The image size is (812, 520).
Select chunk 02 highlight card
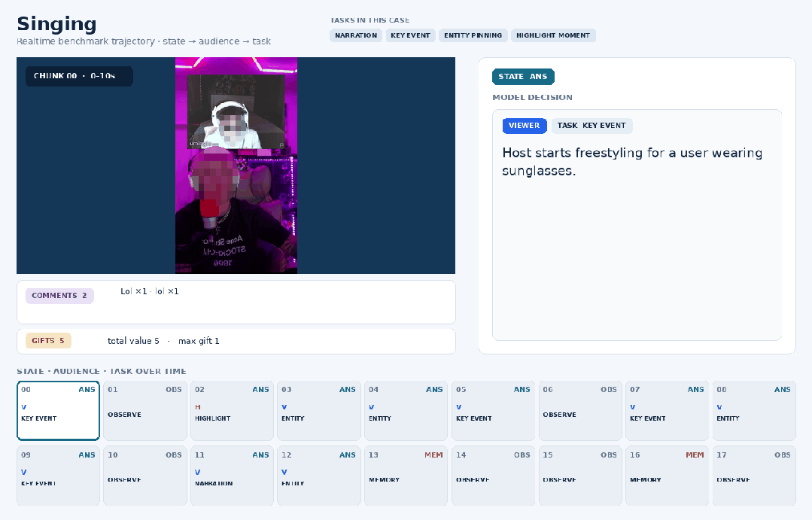(x=232, y=411)
